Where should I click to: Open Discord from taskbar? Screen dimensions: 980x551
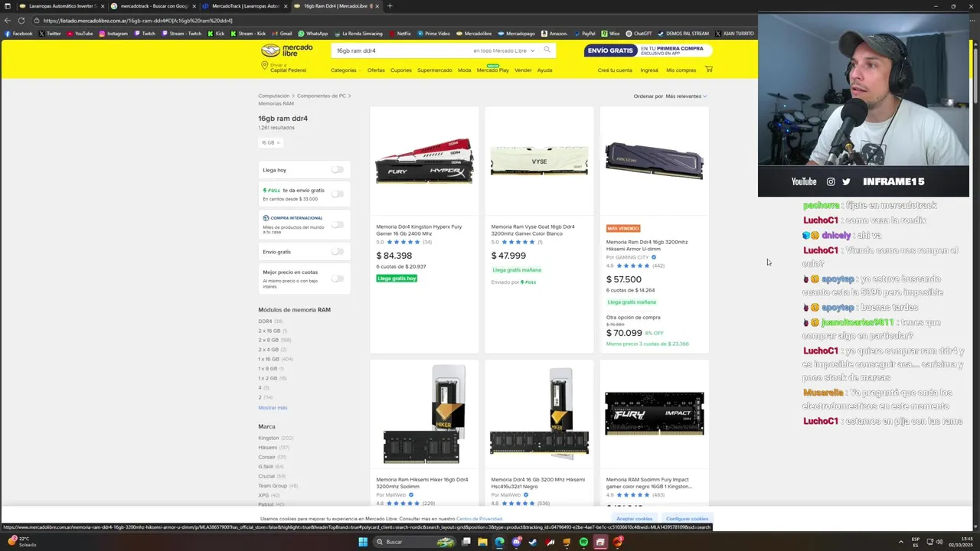click(x=516, y=542)
